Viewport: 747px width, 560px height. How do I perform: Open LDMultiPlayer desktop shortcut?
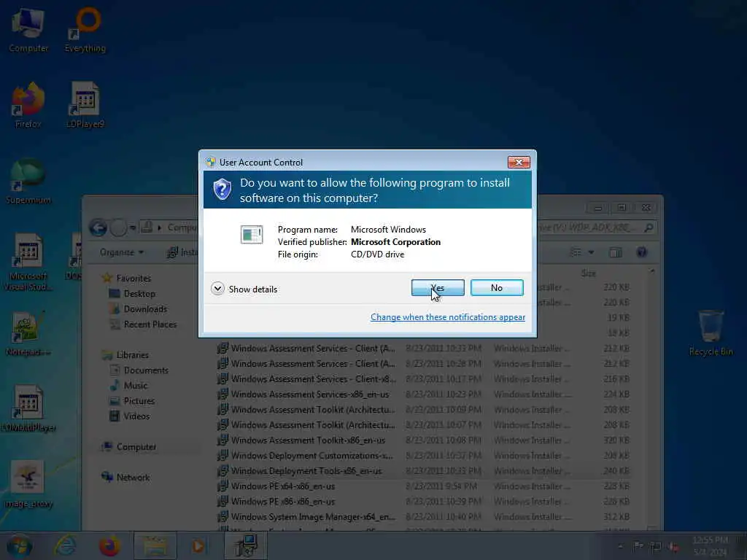(x=28, y=408)
